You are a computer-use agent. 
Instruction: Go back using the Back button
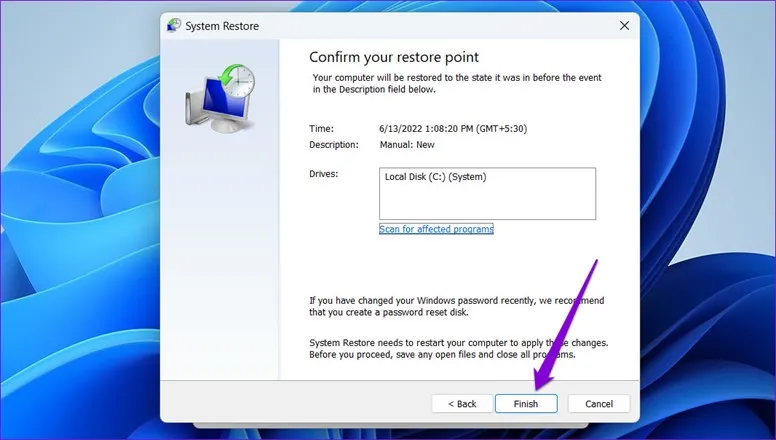coord(461,404)
